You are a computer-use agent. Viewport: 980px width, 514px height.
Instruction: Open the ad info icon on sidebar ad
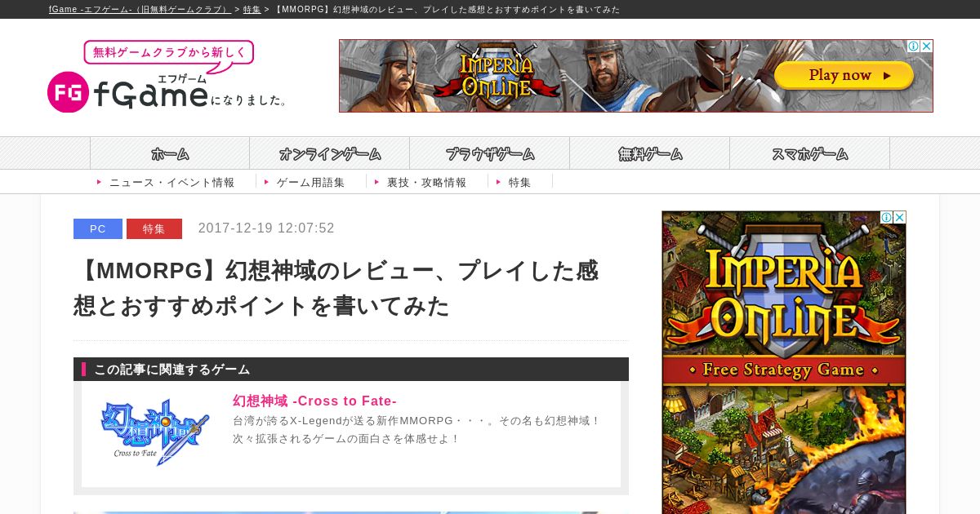pyautogui.click(x=886, y=218)
